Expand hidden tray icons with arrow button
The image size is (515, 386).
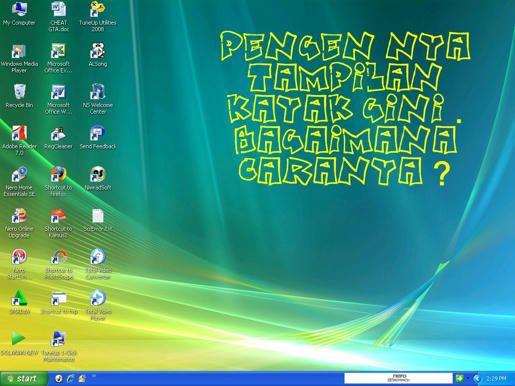477,378
